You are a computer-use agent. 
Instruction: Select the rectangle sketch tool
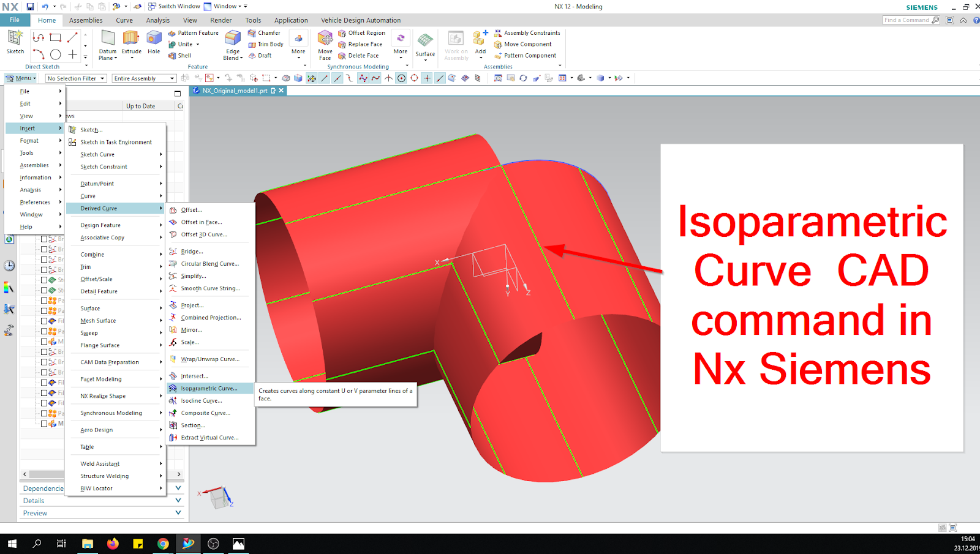click(x=56, y=37)
